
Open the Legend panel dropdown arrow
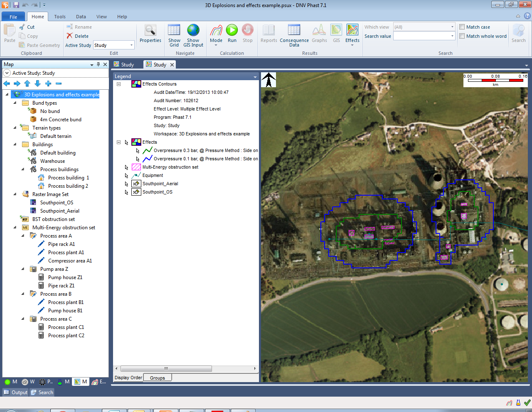[x=255, y=77]
